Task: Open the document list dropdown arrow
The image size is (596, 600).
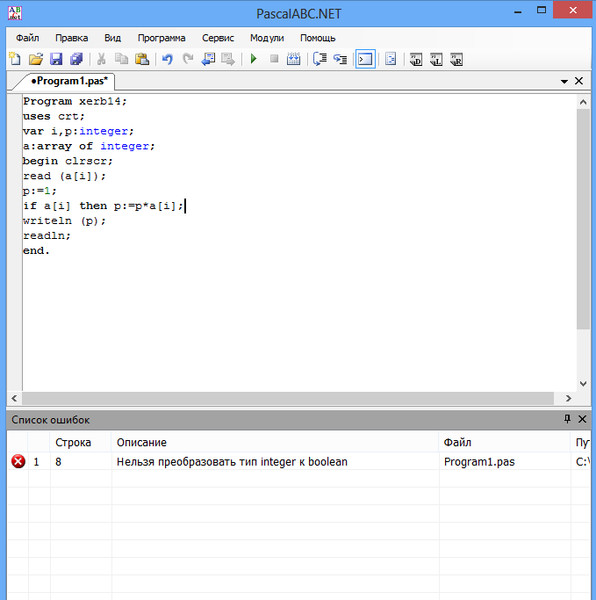Action: (564, 82)
